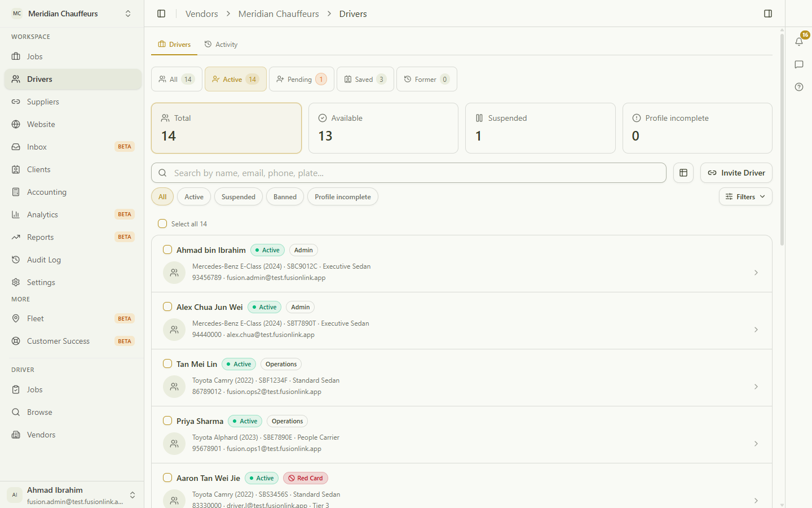Expand Ahmad bin Ibrahim row chevron

756,273
